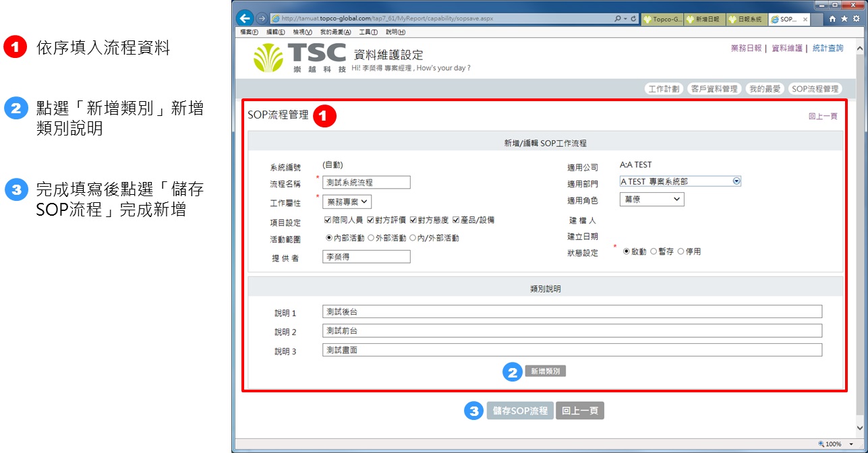Screen dimensions: 868x453
Task: Toggle the 產品/設備 checkbox
Action: pos(457,220)
